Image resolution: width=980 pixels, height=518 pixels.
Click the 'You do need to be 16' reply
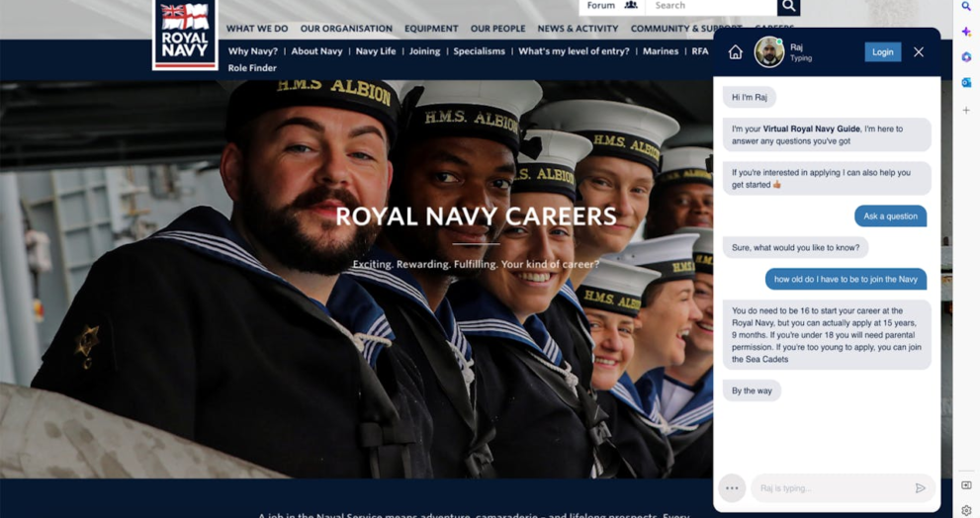827,335
